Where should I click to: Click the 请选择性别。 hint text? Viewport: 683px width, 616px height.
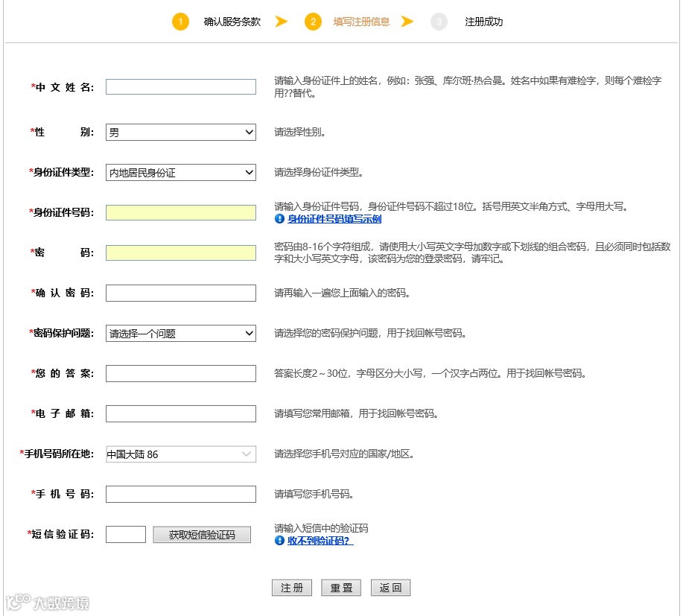pos(299,132)
